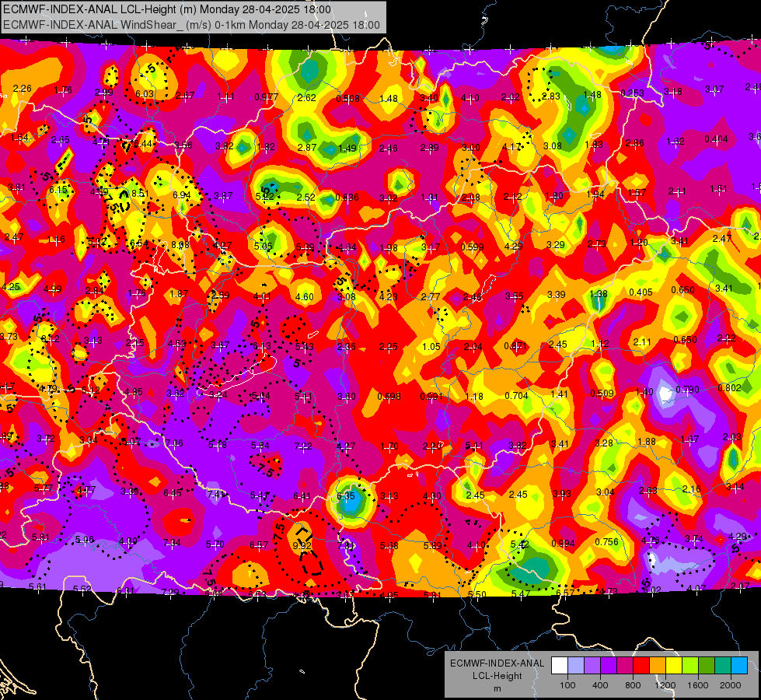Click the wind shear value 7.06
761x700 pixels.
pos(174,443)
